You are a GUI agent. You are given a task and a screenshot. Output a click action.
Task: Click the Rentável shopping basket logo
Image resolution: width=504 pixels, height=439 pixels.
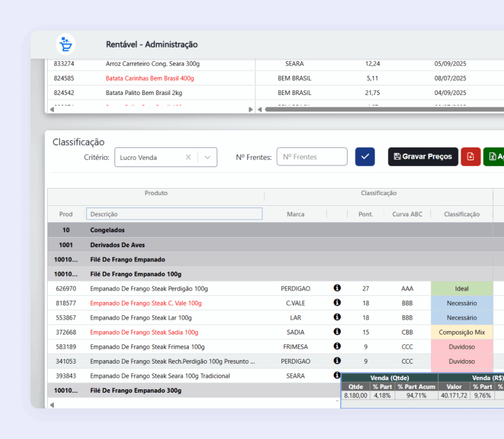[65, 44]
